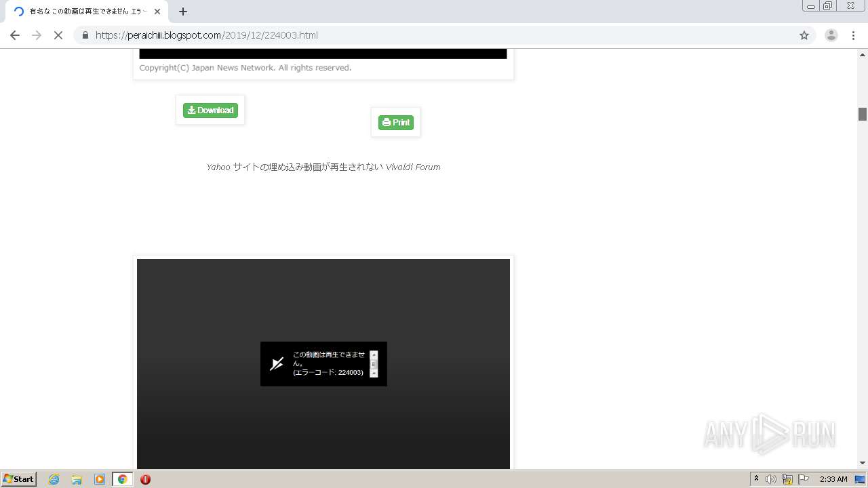View site security lock information
The image size is (868, 488).
tap(85, 35)
